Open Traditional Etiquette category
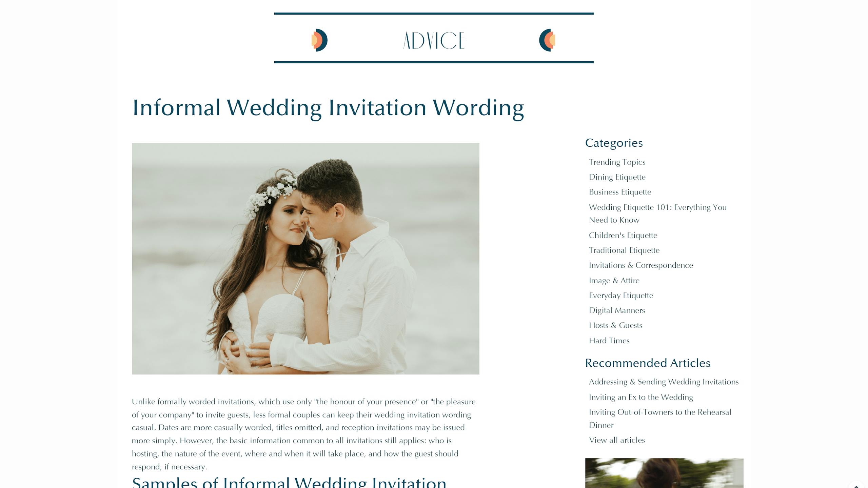This screenshot has width=868, height=488. (x=624, y=250)
